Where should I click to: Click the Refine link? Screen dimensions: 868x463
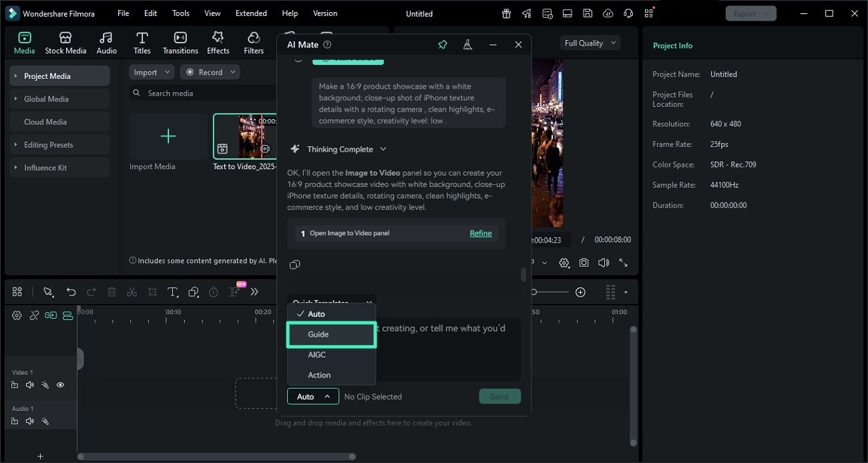481,233
